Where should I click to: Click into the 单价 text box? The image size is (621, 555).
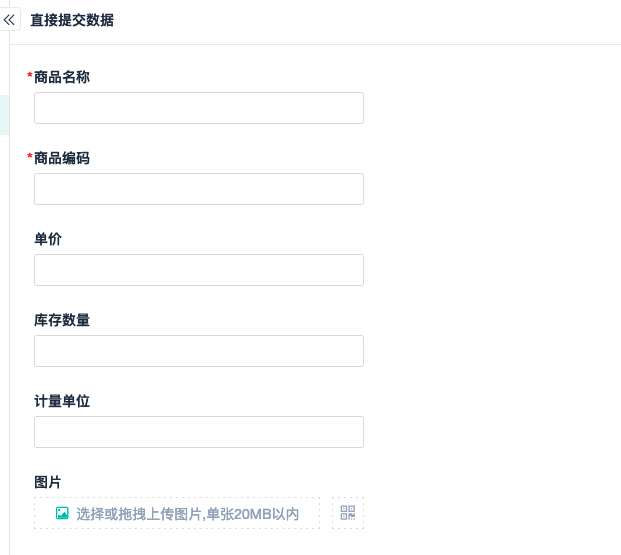(198, 270)
